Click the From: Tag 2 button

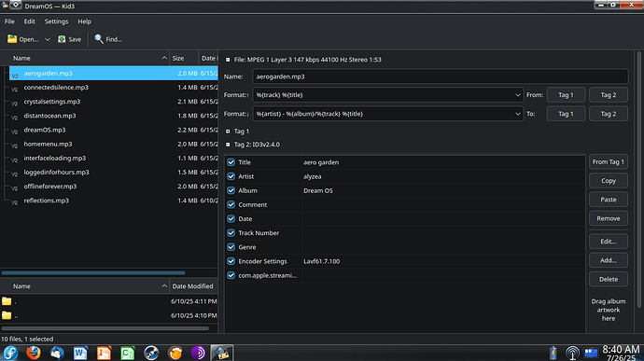tap(609, 95)
